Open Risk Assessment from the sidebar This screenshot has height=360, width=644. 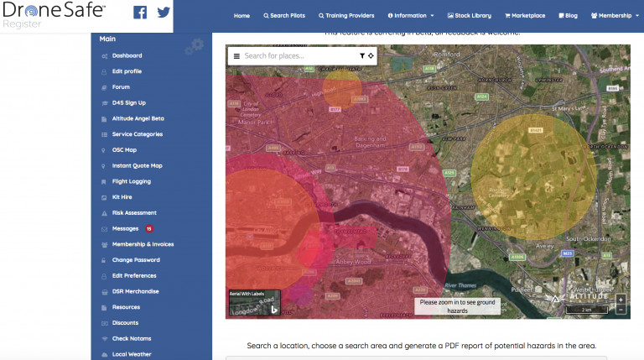click(x=134, y=212)
